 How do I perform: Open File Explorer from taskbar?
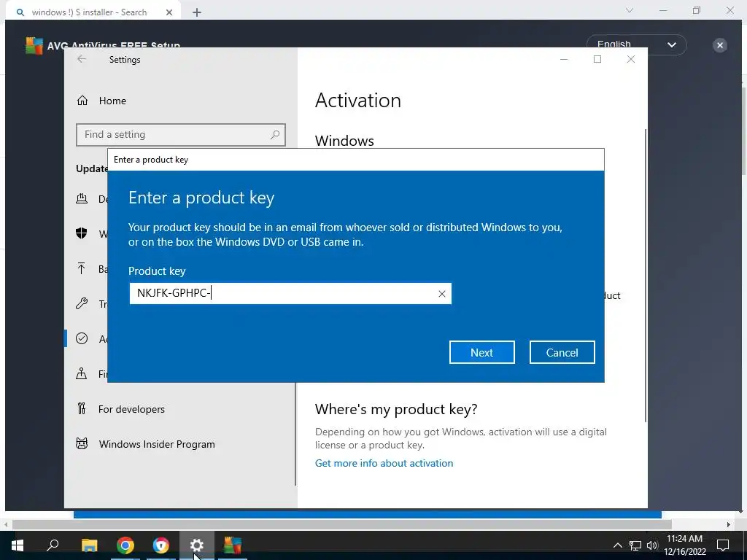tap(89, 545)
